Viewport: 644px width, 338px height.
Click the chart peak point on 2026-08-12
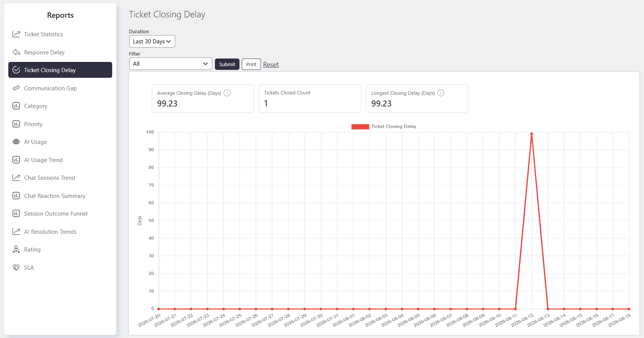tap(531, 134)
